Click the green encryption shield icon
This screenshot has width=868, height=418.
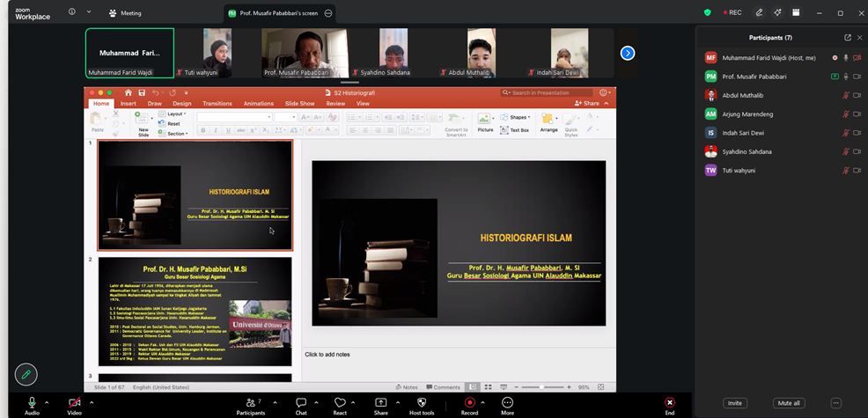(708, 12)
